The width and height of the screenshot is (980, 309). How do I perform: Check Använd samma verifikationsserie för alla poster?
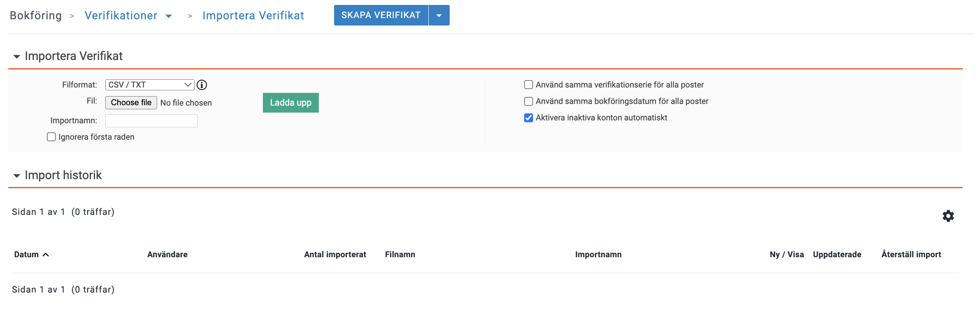click(x=528, y=85)
